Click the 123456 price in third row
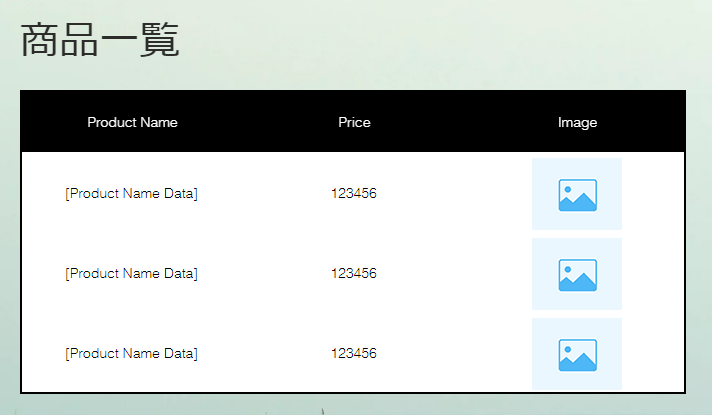The image size is (712, 415). click(354, 353)
